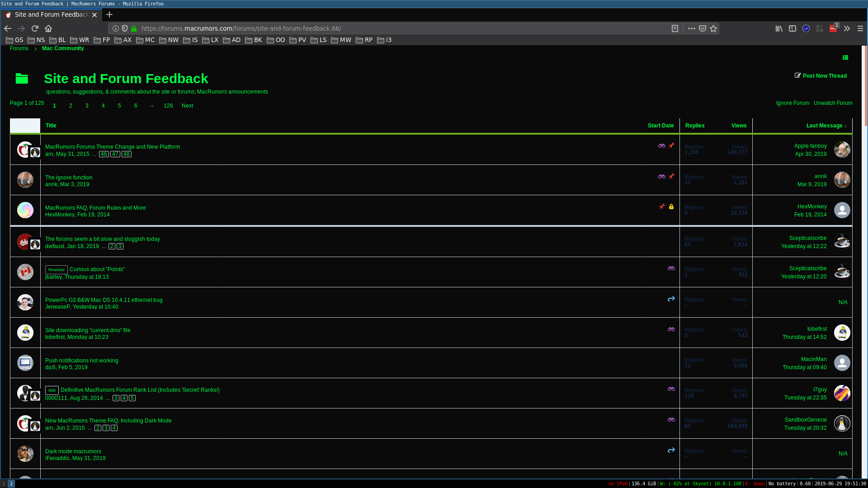The height and width of the screenshot is (488, 868).
Task: Toggle reader view icon in address bar
Action: point(675,28)
